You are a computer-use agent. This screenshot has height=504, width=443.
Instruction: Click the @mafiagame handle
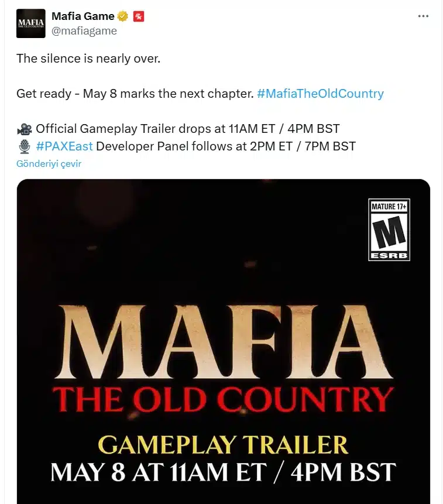point(84,31)
